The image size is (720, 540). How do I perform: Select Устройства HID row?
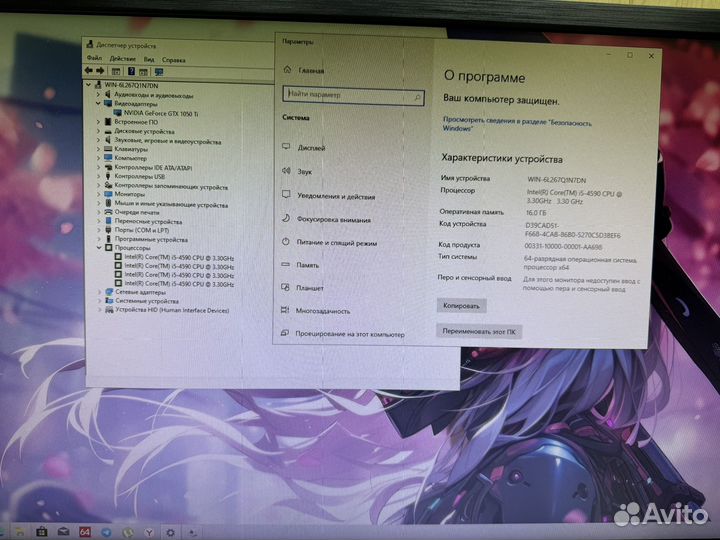point(167,310)
